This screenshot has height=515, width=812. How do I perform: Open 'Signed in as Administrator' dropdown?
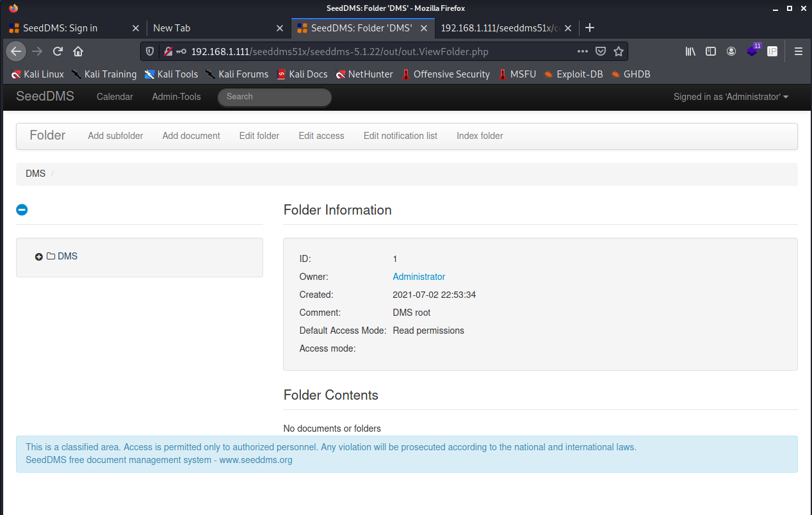730,97
